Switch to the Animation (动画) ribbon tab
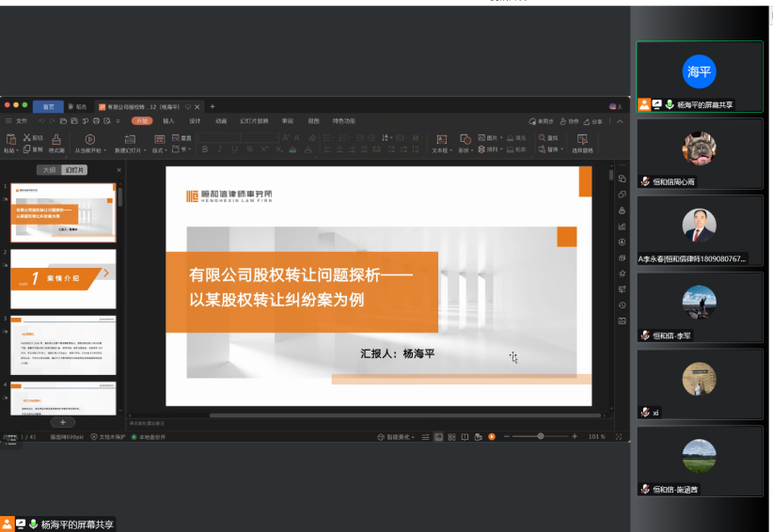 tap(221, 121)
